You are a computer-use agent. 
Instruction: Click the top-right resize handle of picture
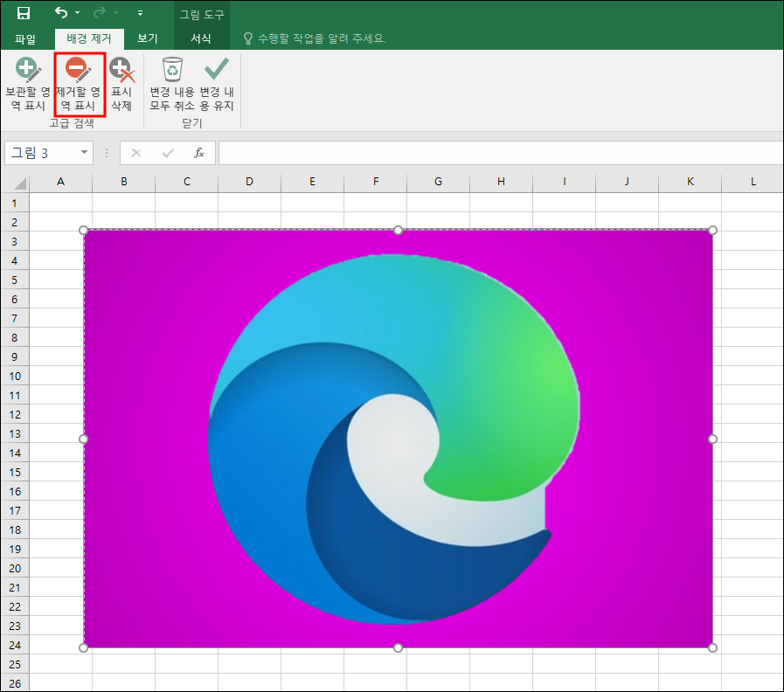pyautogui.click(x=713, y=230)
